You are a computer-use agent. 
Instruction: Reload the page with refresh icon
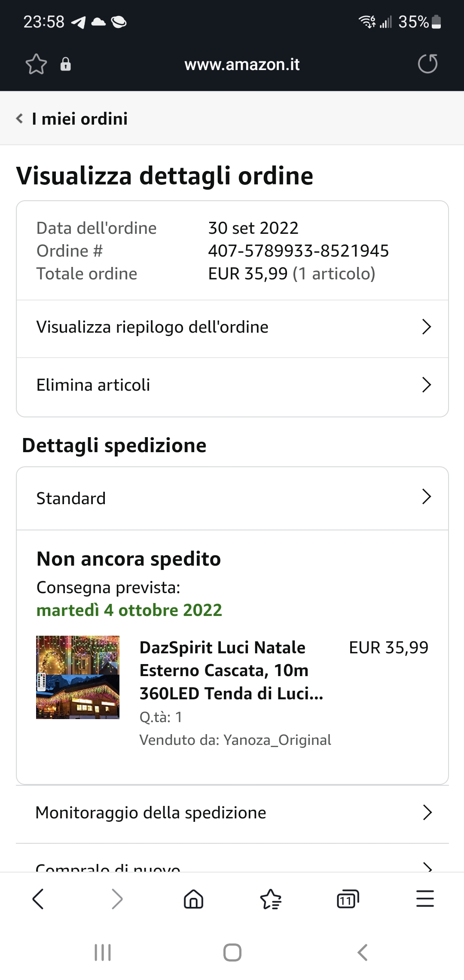tap(427, 64)
